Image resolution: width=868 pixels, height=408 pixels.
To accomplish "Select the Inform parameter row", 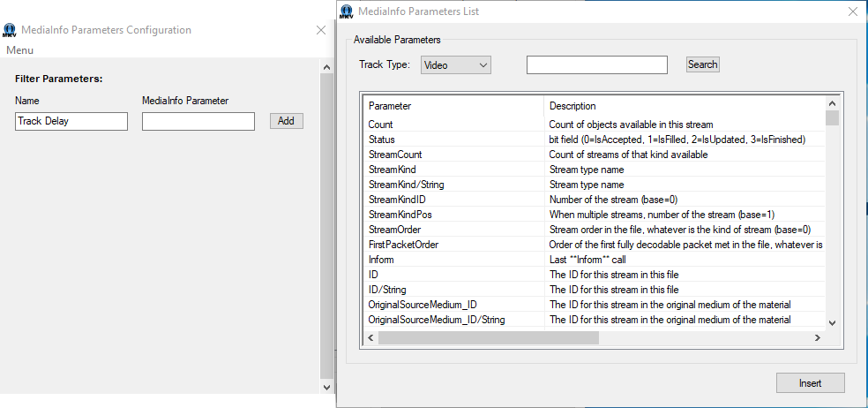I will [x=594, y=260].
